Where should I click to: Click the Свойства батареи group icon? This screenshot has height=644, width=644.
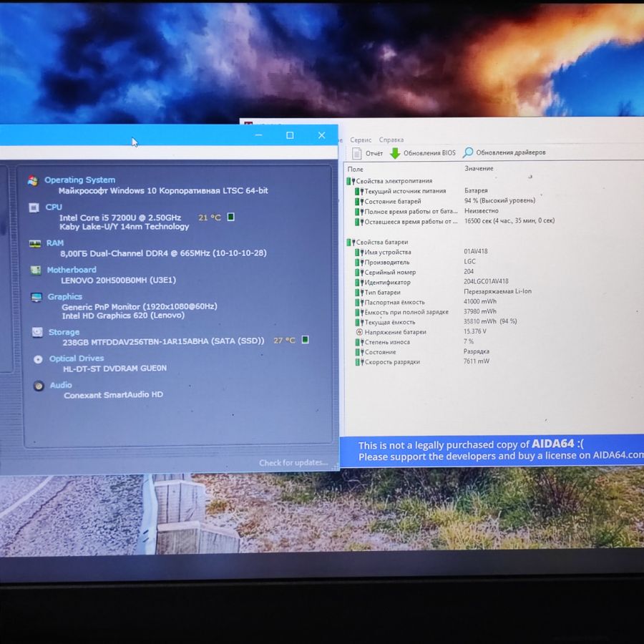pyautogui.click(x=351, y=243)
